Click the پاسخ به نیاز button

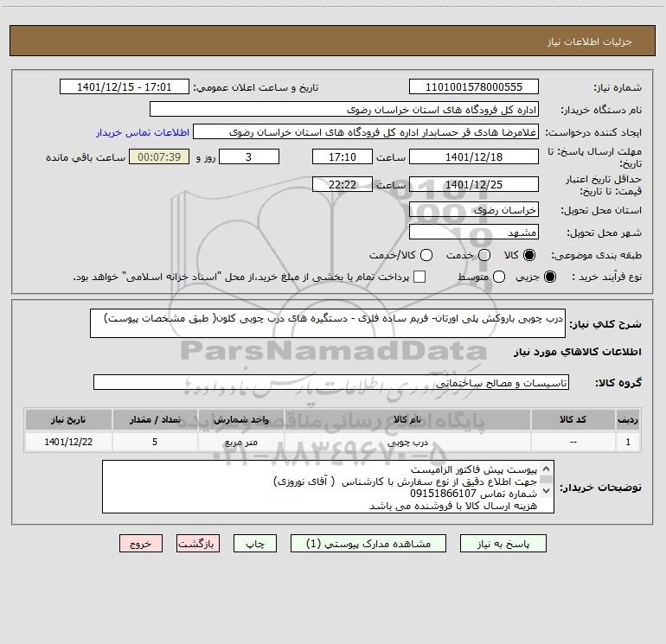tap(503, 544)
